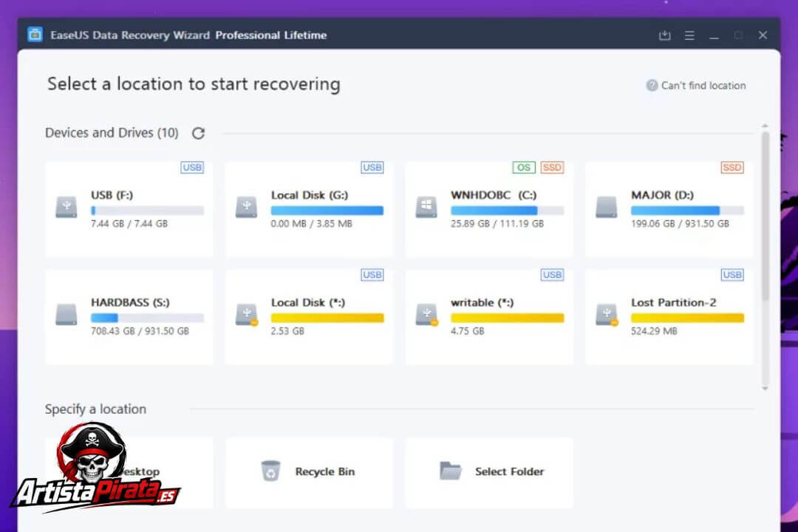The height and width of the screenshot is (532, 798).
Task: Select the WNHDOBC (C:) Windows drive icon
Action: (426, 207)
